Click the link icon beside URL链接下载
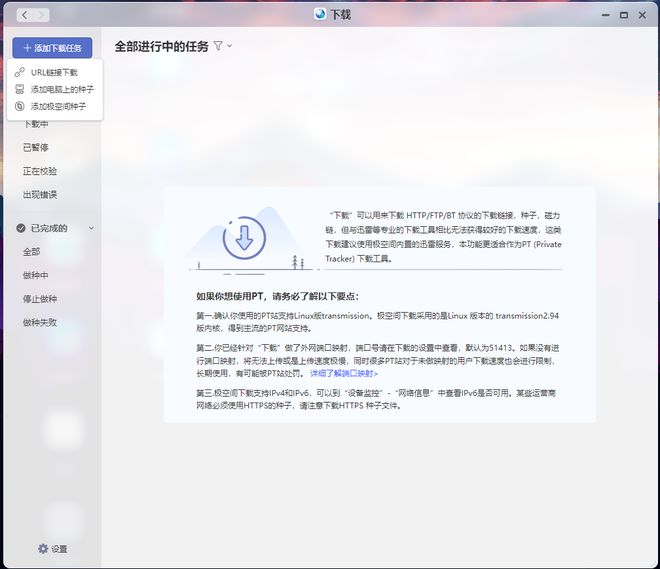This screenshot has width=660, height=569. (19, 72)
